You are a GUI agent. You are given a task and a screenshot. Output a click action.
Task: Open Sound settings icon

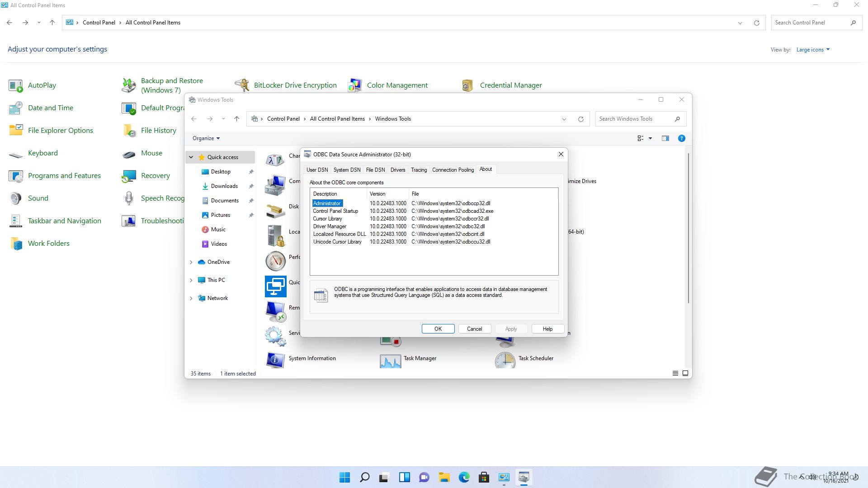coord(16,198)
